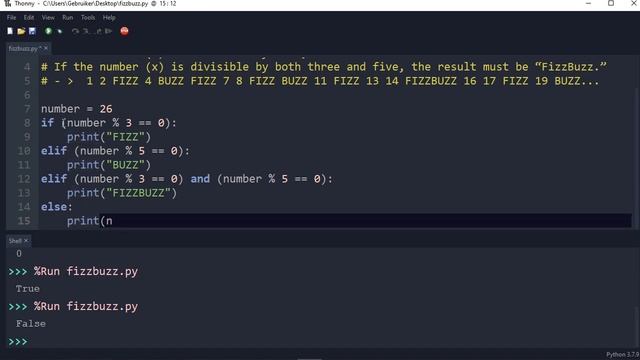Start debugging with the bug icon
Viewport: 640px width, 360px height.
pyautogui.click(x=60, y=31)
